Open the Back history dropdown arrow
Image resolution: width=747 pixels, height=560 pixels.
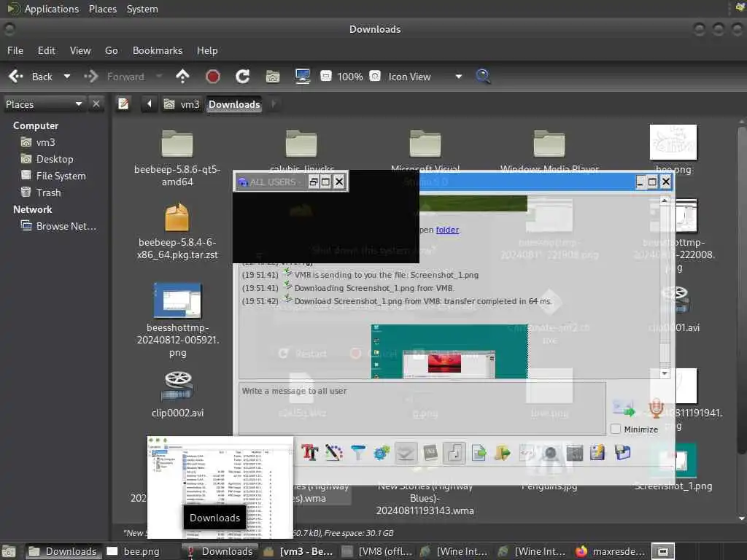click(x=67, y=76)
